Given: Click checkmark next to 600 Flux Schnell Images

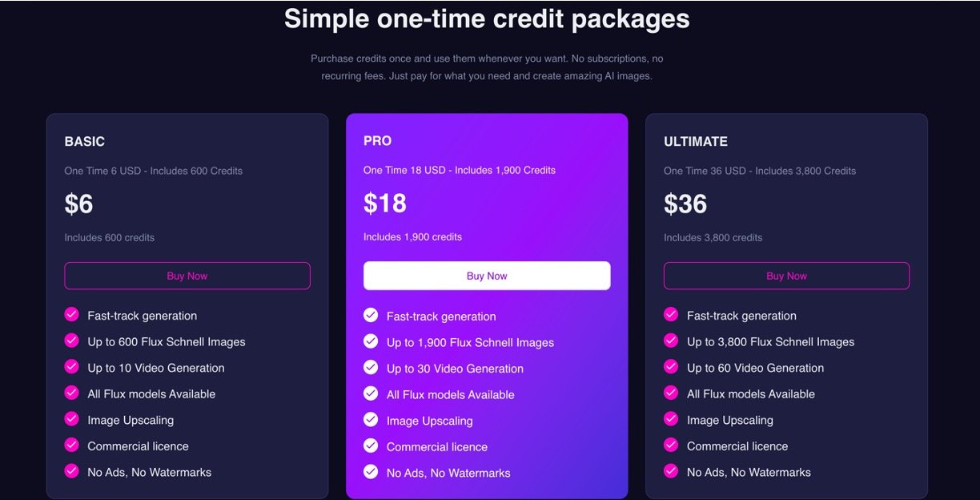Looking at the screenshot, I should point(72,341).
